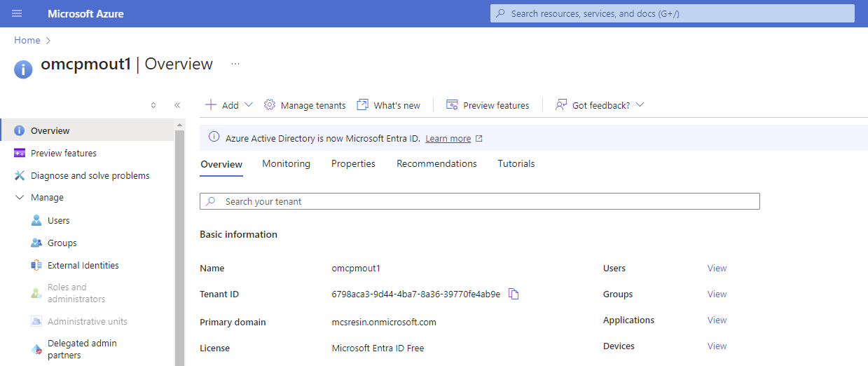Click the Roles and administrators icon
The height and width of the screenshot is (366, 868).
pos(36,293)
